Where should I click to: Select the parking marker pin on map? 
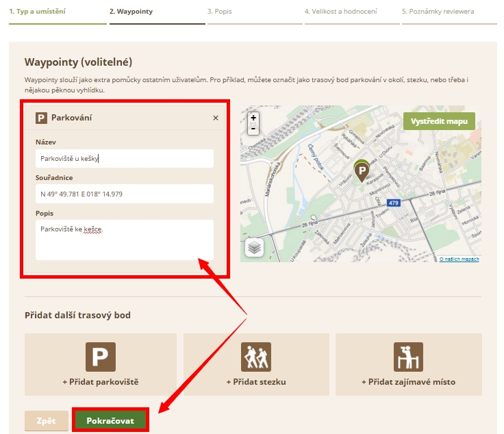[362, 171]
